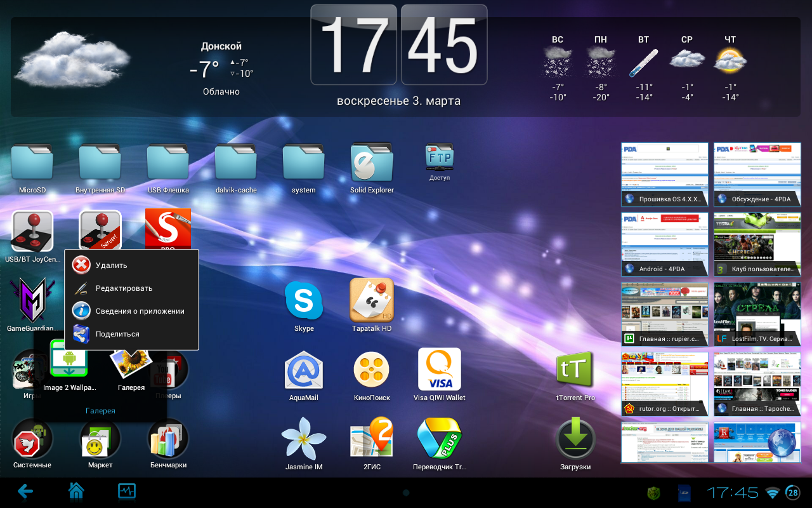The width and height of the screenshot is (812, 508).
Task: Open the Загрузки downloads icon
Action: pyautogui.click(x=575, y=439)
